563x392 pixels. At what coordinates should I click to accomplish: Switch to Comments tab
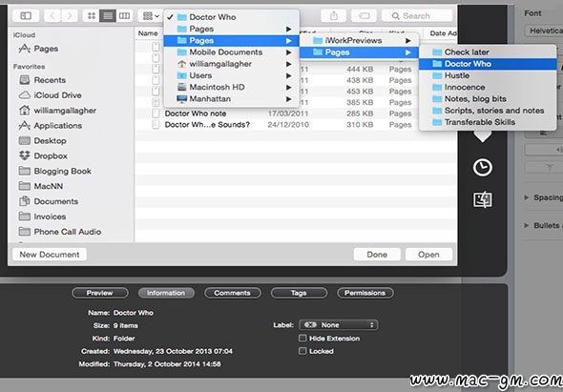click(232, 293)
